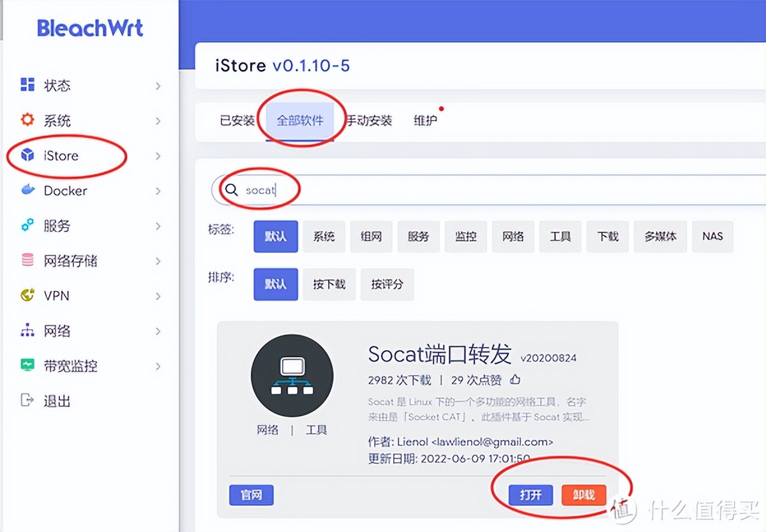
Task: Open the 维护 tab
Action: click(424, 120)
